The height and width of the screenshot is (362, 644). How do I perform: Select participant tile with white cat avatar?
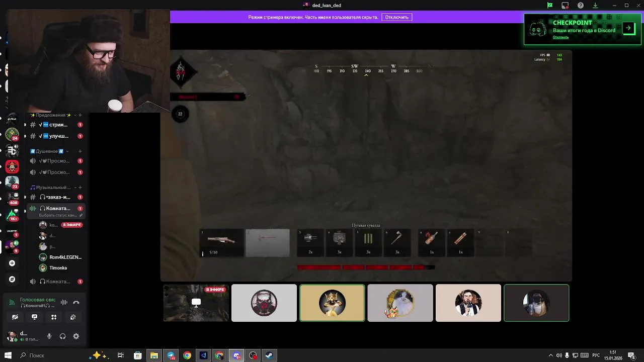[x=400, y=303]
